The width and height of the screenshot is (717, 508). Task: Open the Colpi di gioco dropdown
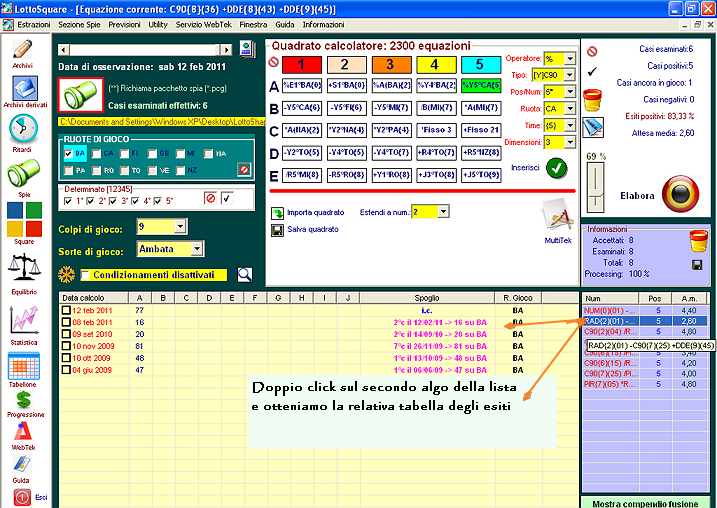pyautogui.click(x=180, y=226)
